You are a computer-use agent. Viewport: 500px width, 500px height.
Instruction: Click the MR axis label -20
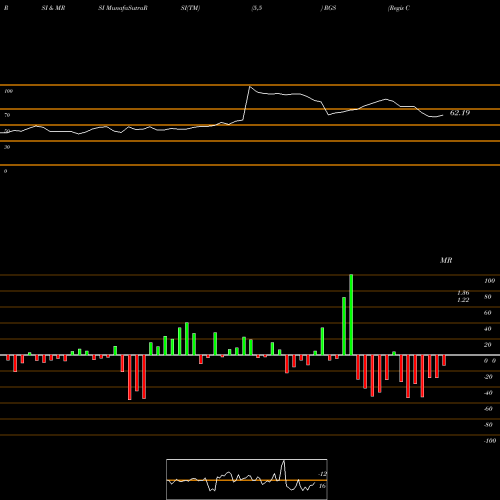tap(488, 377)
